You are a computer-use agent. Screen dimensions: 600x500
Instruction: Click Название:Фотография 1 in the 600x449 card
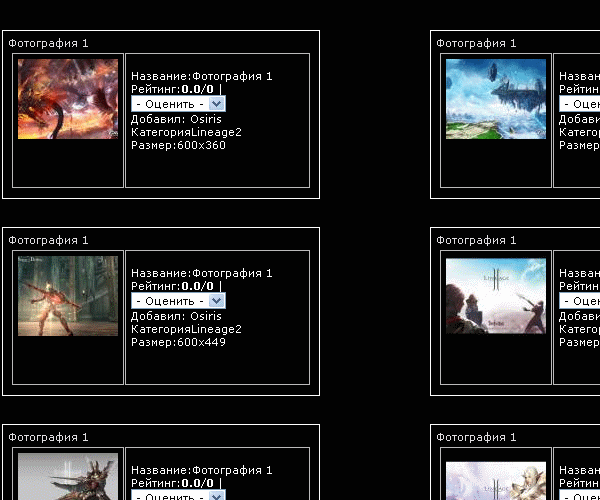[202, 273]
